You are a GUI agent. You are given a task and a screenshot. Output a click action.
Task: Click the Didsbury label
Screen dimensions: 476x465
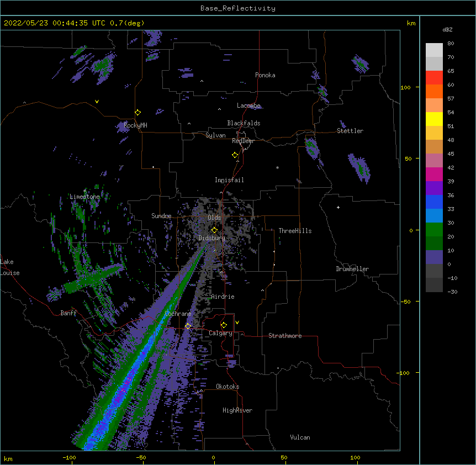point(212,238)
